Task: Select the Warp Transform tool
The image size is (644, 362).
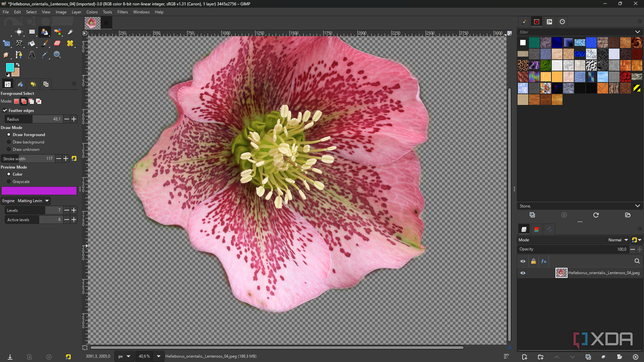Action: [x=19, y=44]
